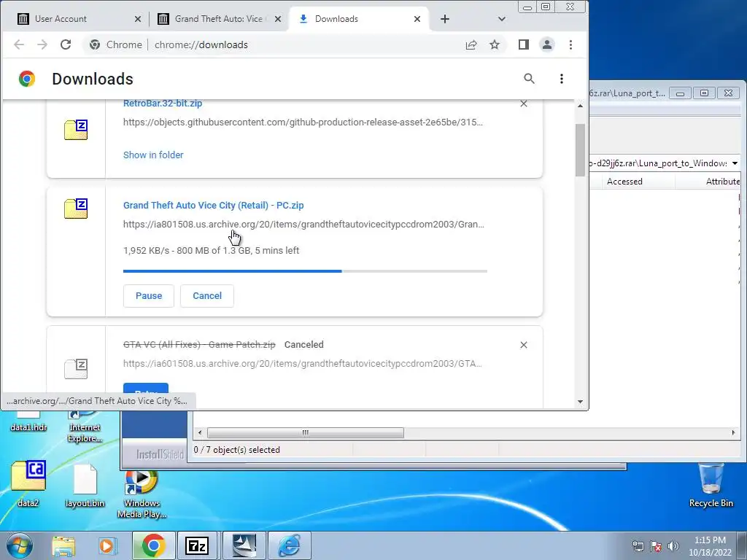This screenshot has height=560, width=747.
Task: Switch to InstallShield setup in taskbar
Action: [244, 545]
